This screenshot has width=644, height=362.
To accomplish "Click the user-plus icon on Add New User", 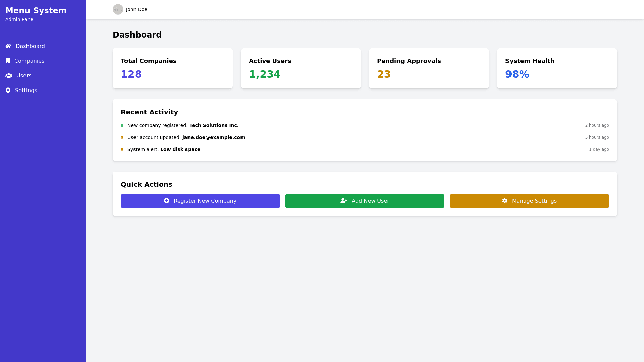I will [344, 201].
